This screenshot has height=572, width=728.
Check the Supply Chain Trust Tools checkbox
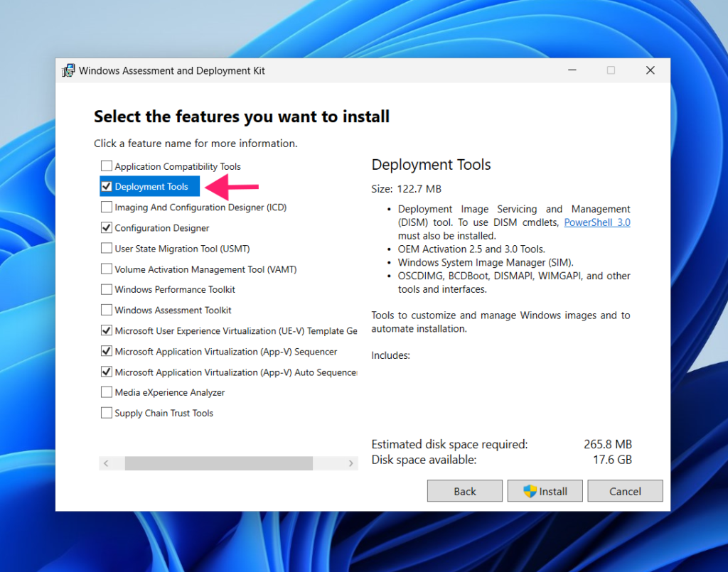click(x=107, y=413)
